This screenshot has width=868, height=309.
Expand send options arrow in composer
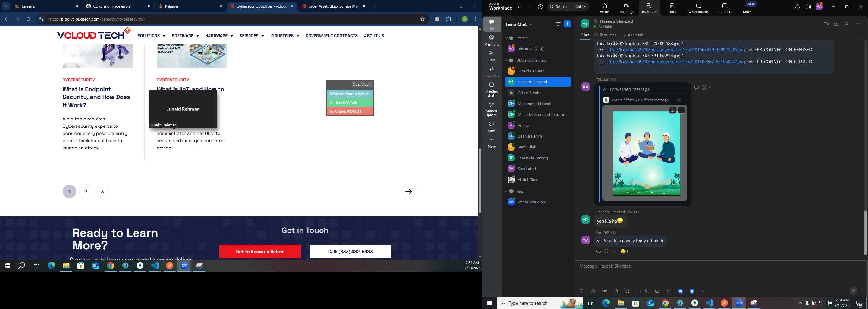click(x=861, y=291)
